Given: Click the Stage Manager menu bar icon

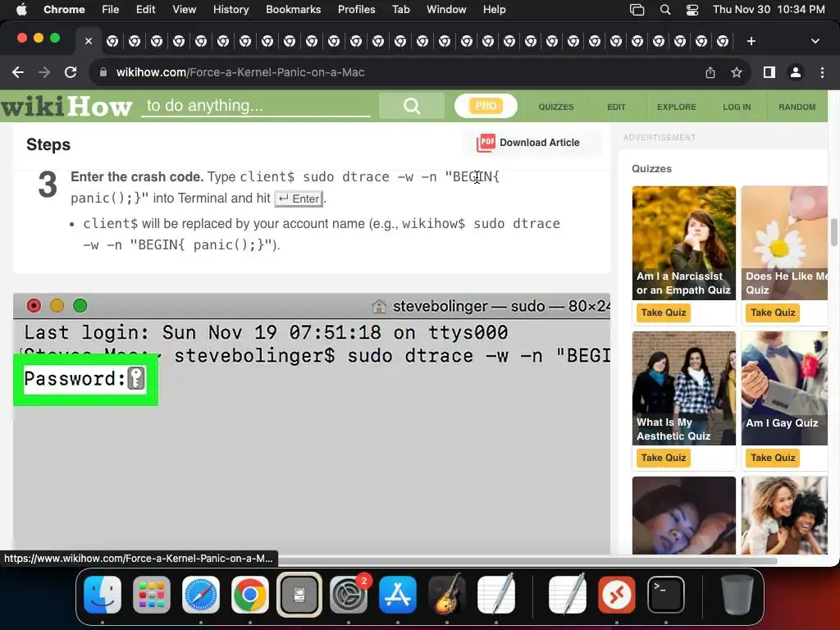Looking at the screenshot, I should [x=637, y=10].
